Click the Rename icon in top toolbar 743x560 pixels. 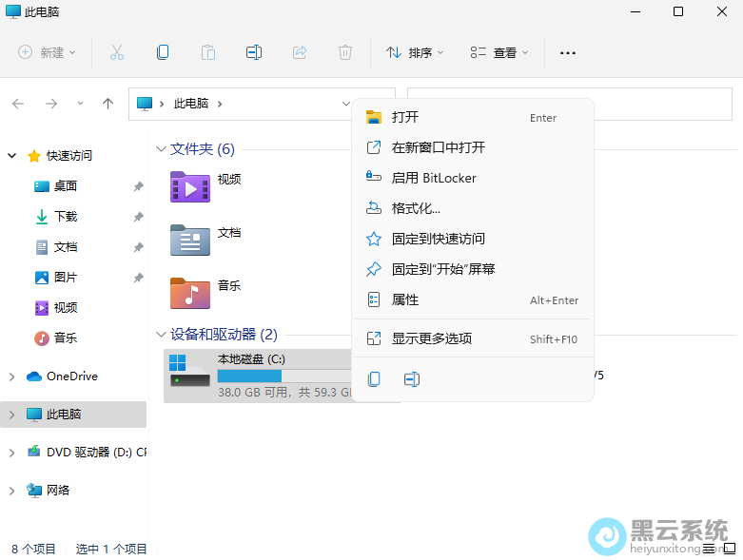pos(254,52)
